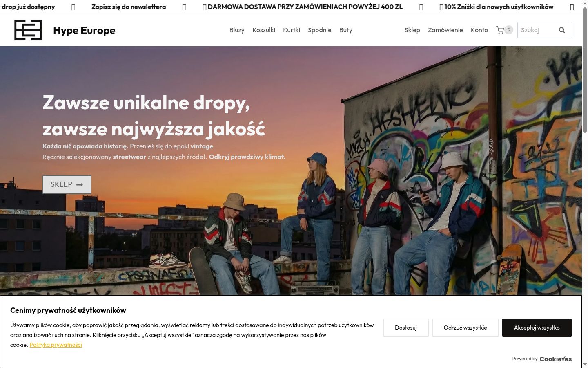588x368 pixels.
Task: Click the DARMOWA DOSTAWA announcement text
Action: pyautogui.click(x=305, y=7)
